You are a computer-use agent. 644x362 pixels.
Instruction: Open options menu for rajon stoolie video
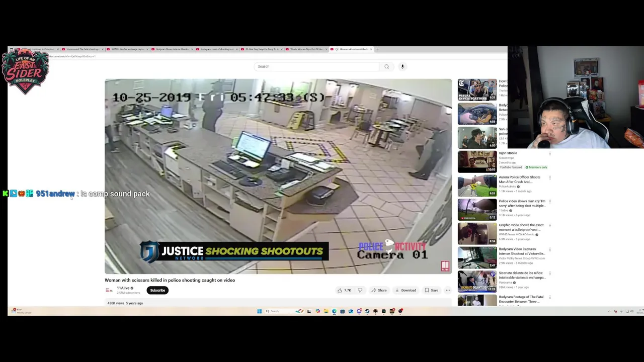[550, 153]
